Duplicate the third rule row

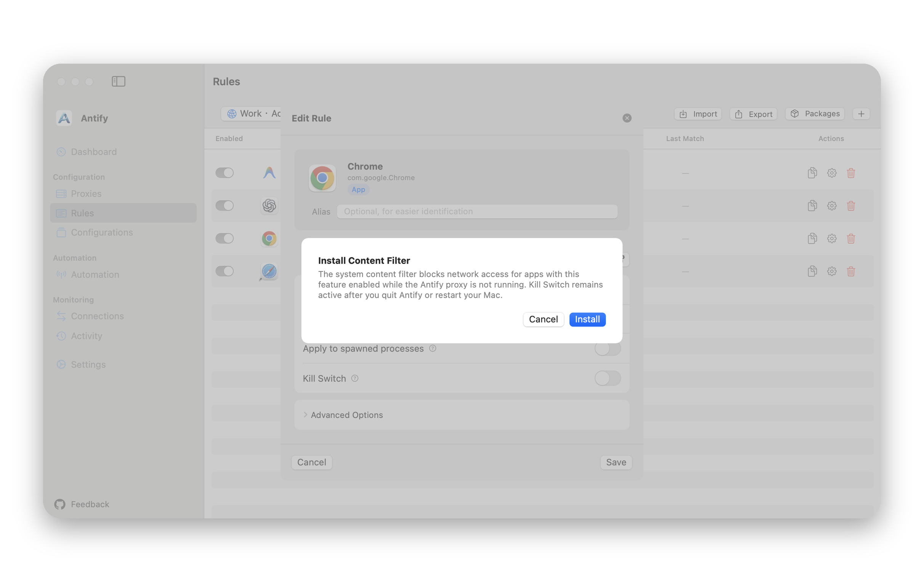coord(812,238)
